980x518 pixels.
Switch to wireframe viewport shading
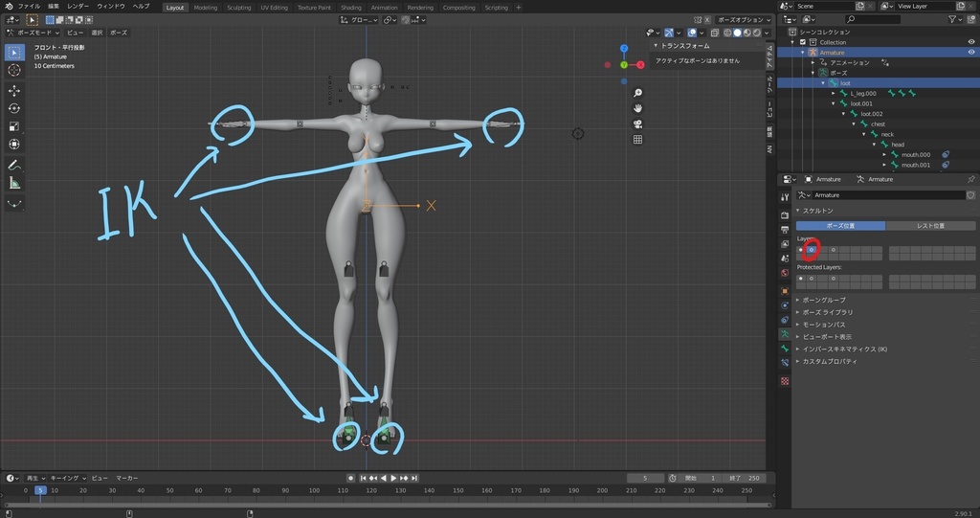click(727, 33)
